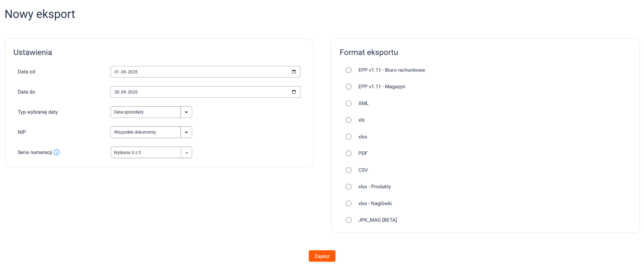Expand the Typ wybranej daty dropdown
The image size is (644, 268).
click(x=186, y=112)
